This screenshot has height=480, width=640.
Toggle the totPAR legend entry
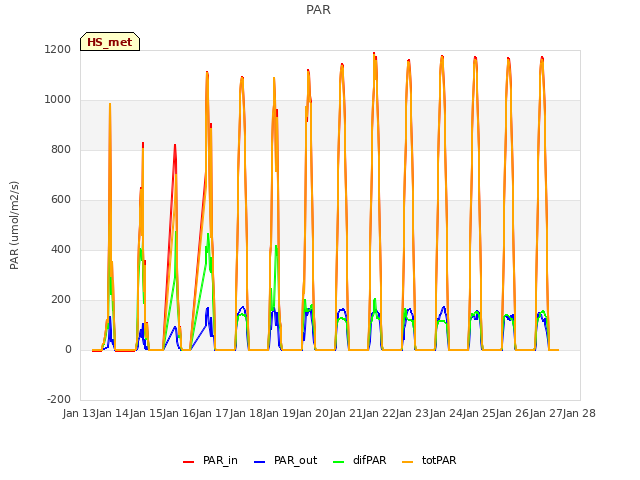pos(429,460)
